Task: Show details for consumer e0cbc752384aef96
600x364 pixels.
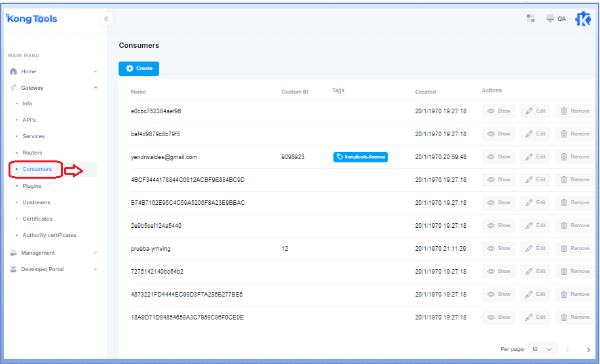Action: pyautogui.click(x=499, y=111)
